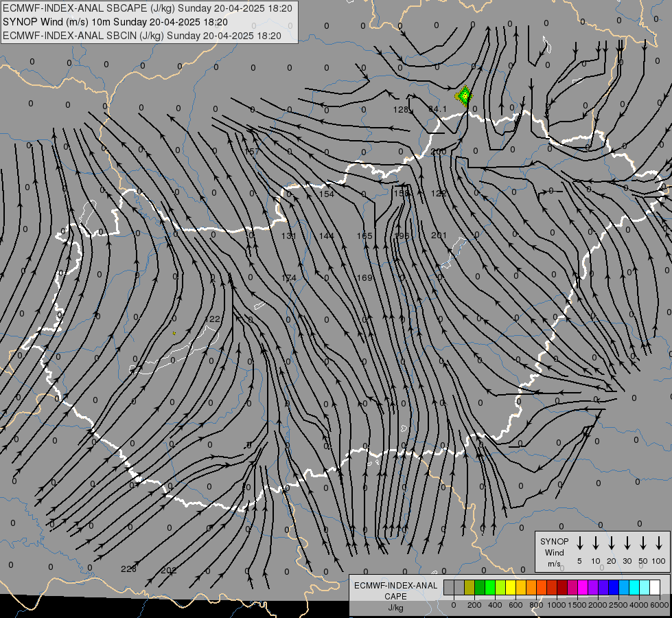Pick the white swatch at 6000
672x618 pixels.
tap(654, 588)
